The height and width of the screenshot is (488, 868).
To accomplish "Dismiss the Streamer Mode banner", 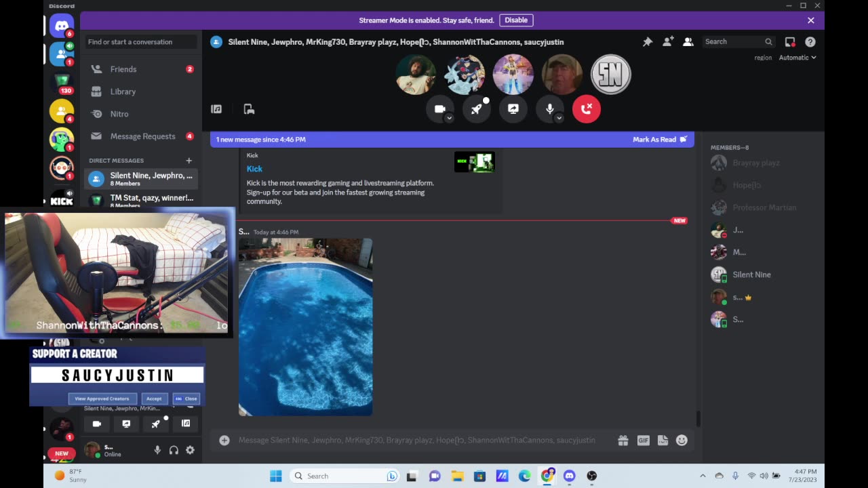I will tap(811, 20).
